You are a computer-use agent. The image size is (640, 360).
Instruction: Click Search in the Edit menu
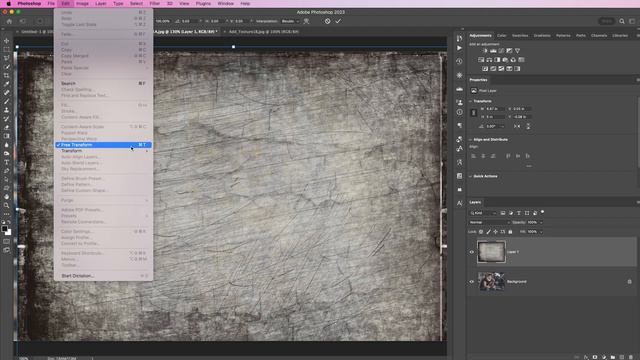point(104,83)
